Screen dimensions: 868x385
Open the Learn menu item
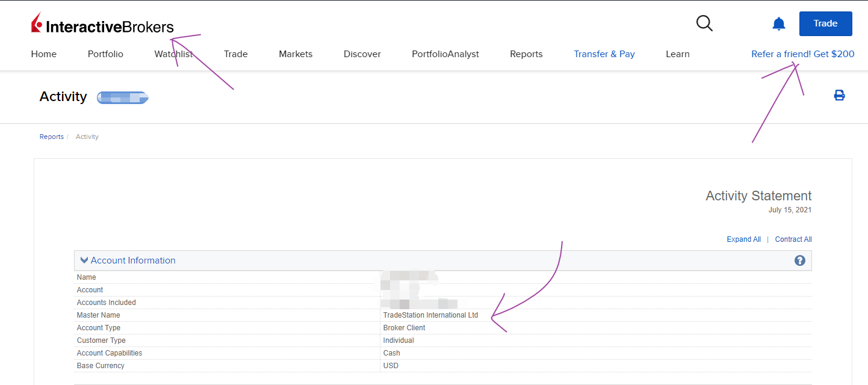[x=678, y=54]
